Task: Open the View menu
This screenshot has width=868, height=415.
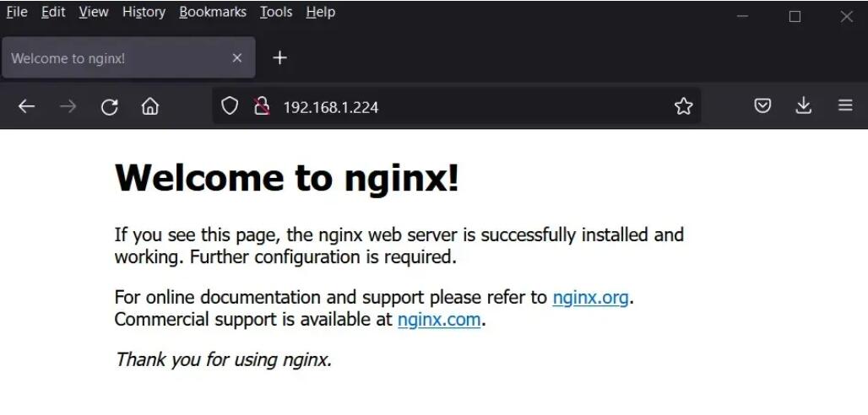Action: point(94,12)
